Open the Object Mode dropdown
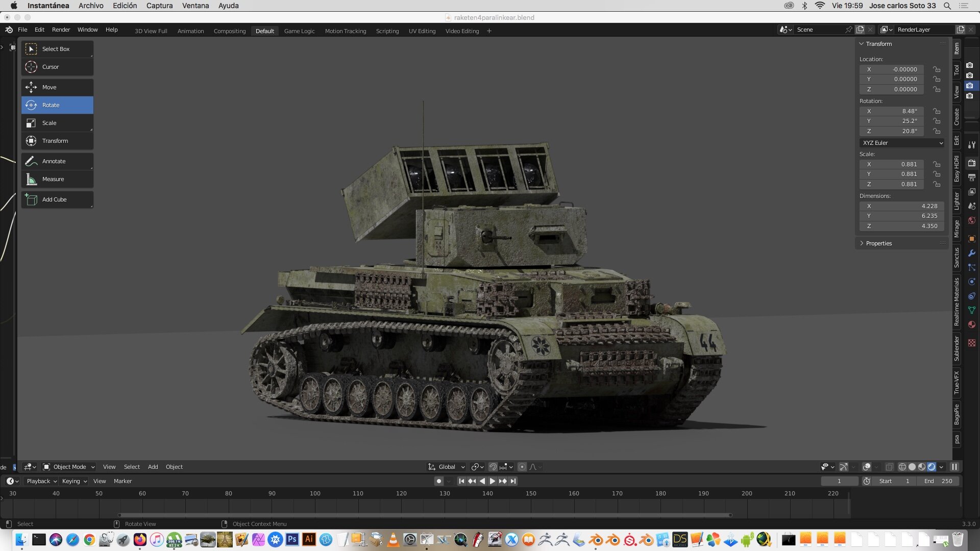This screenshot has height=551, width=980. 69,467
